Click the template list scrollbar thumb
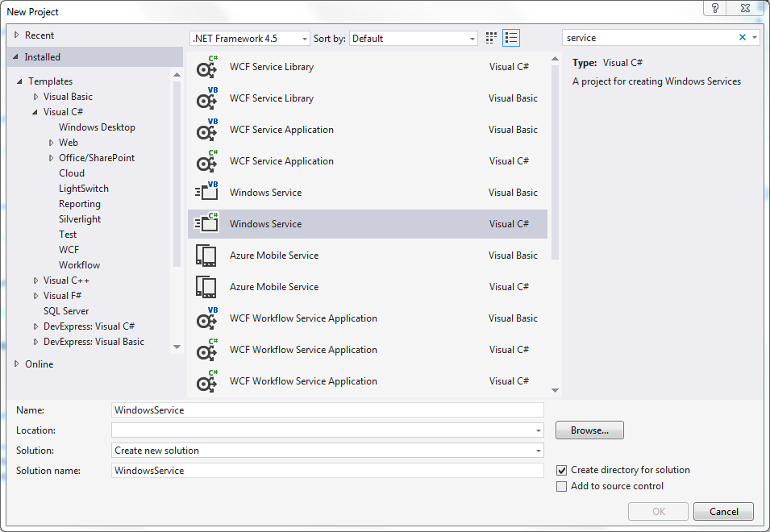Viewport: 770px width, 532px height. click(555, 162)
